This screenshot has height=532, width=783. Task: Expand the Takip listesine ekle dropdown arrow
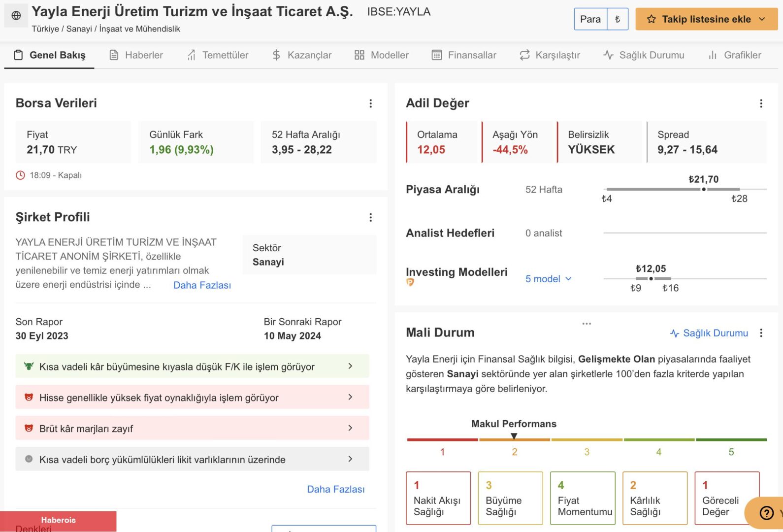pos(762,19)
